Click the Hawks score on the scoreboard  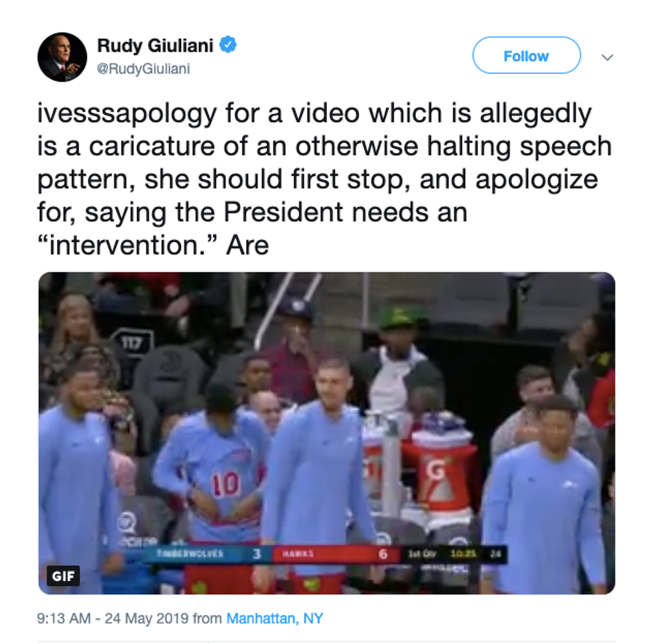pos(383,554)
